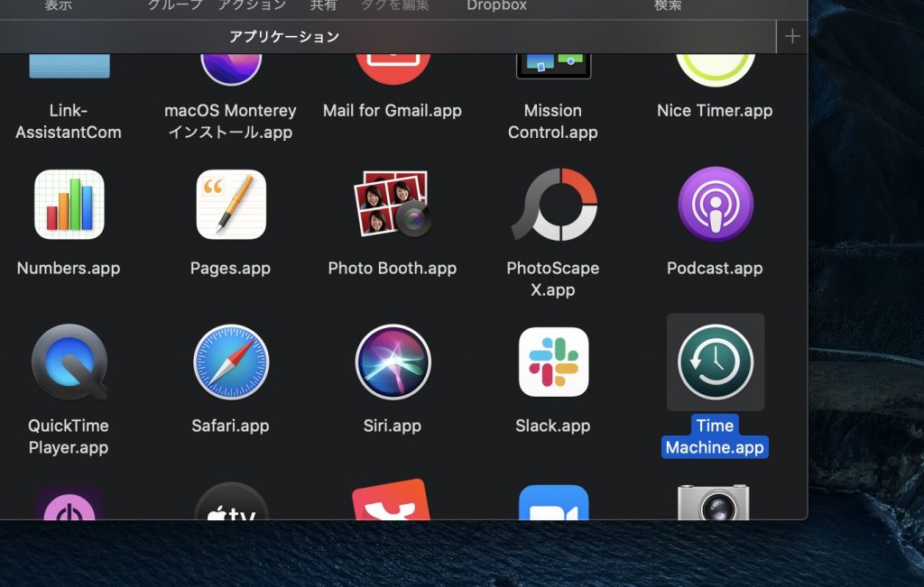Open the Dropbox toolbar item
The height and width of the screenshot is (587, 924).
coord(497,6)
